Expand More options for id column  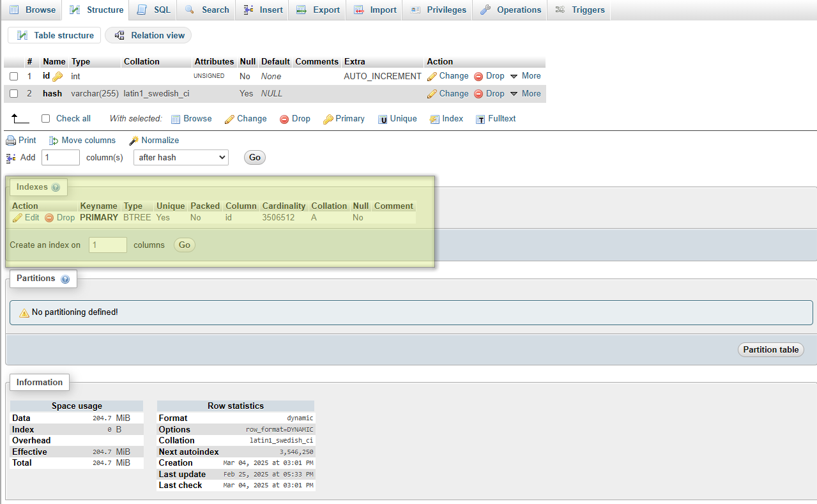pyautogui.click(x=525, y=76)
